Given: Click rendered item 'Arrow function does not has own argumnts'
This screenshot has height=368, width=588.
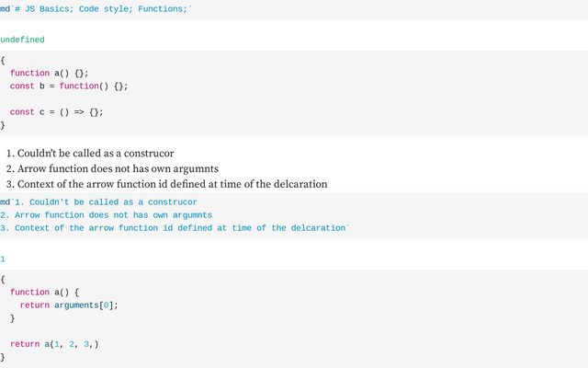Looking at the screenshot, I should [x=118, y=169].
